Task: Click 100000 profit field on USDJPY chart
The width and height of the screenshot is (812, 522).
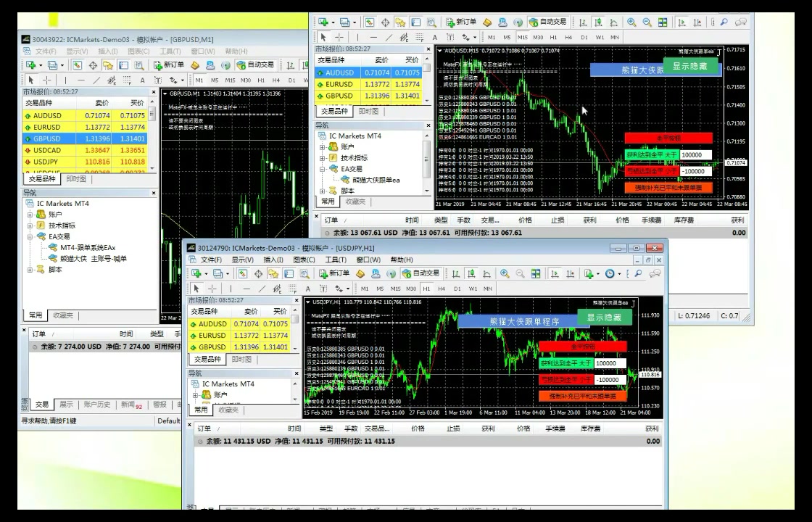Action: 610,363
